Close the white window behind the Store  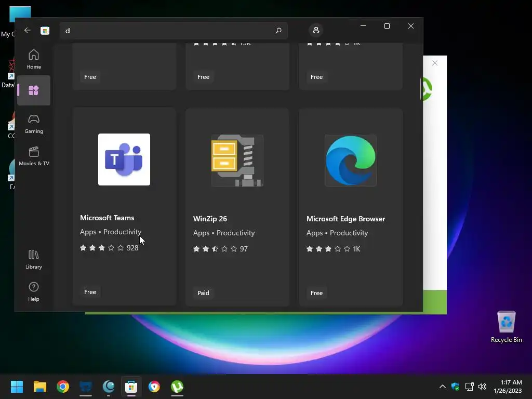(435, 63)
